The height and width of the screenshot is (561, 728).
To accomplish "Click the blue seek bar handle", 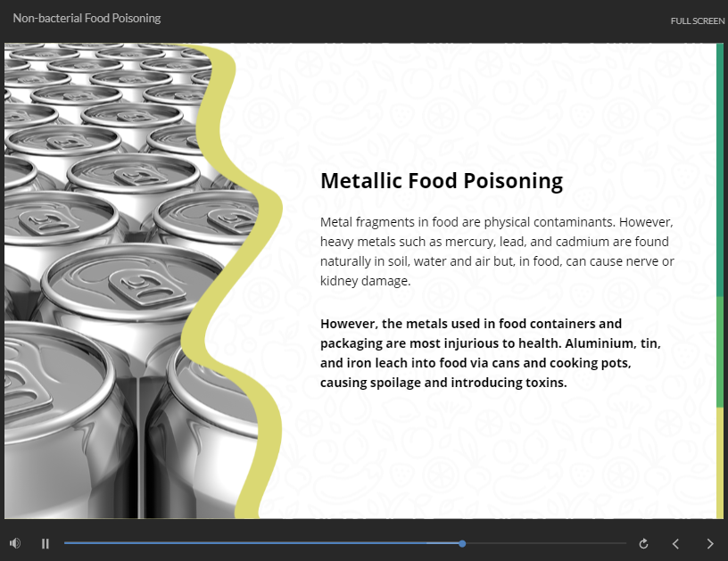I will point(462,543).
